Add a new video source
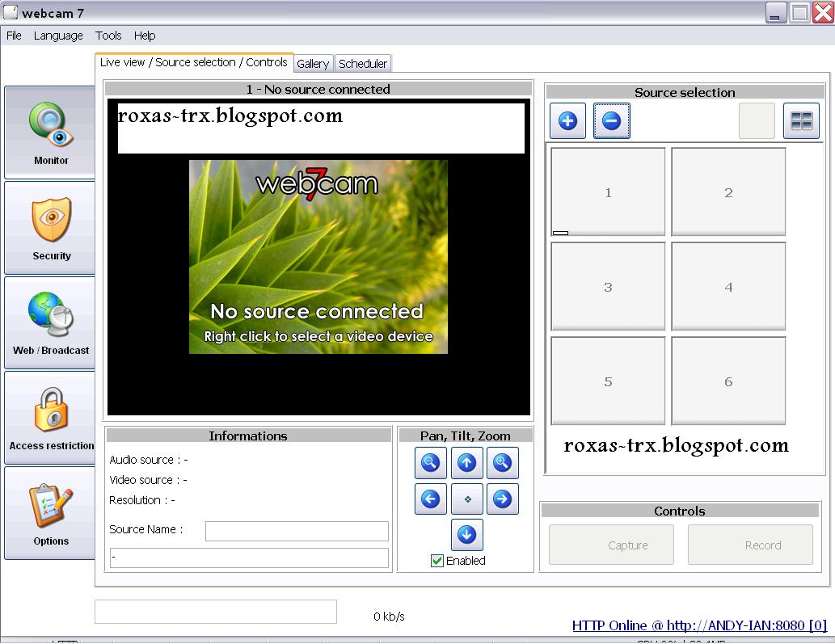Screen dimensions: 835x644 (567, 120)
